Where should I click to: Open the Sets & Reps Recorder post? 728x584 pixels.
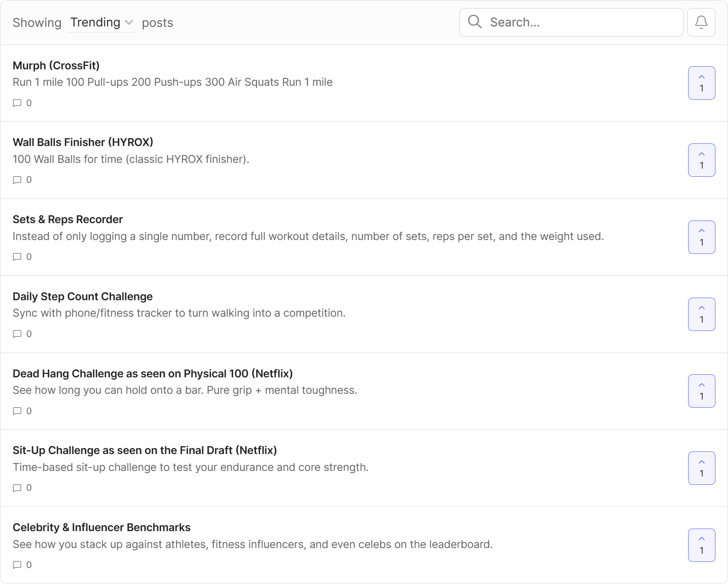(x=68, y=220)
